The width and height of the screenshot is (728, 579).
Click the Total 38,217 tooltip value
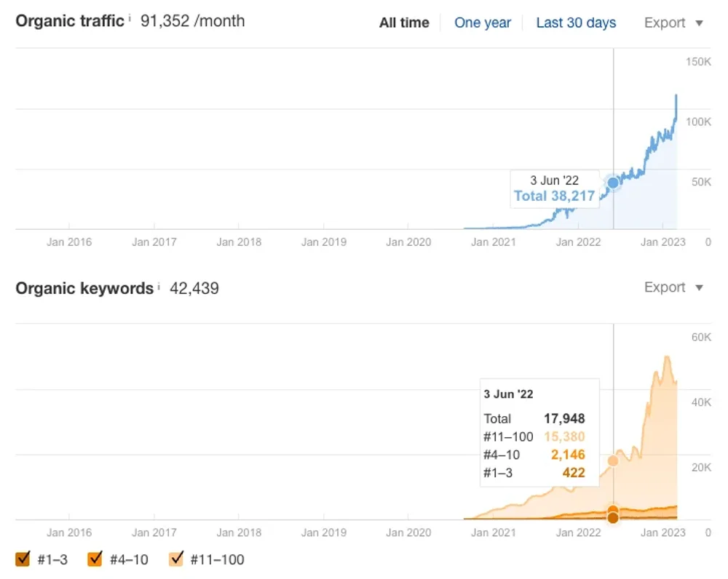point(554,196)
